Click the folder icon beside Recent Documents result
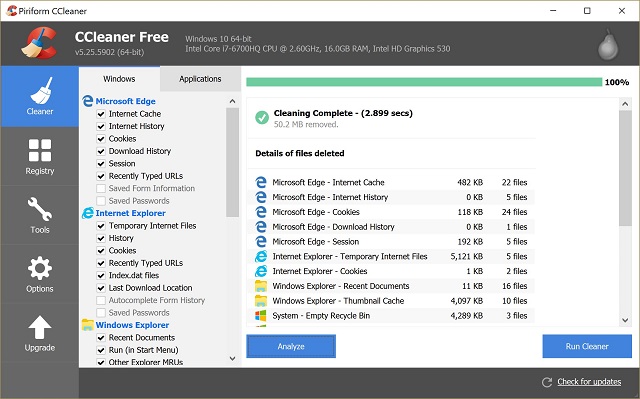This screenshot has width=640, height=399. [261, 286]
